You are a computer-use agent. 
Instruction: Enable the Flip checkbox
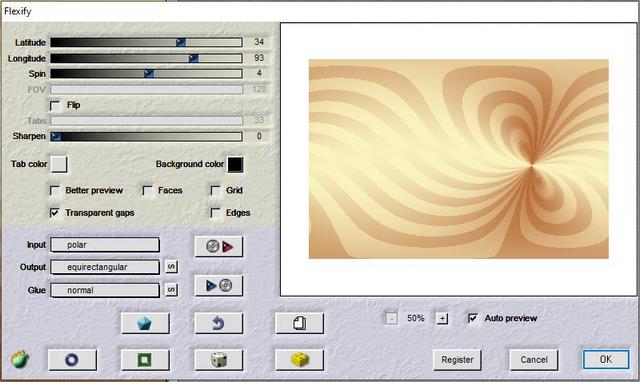click(x=55, y=106)
